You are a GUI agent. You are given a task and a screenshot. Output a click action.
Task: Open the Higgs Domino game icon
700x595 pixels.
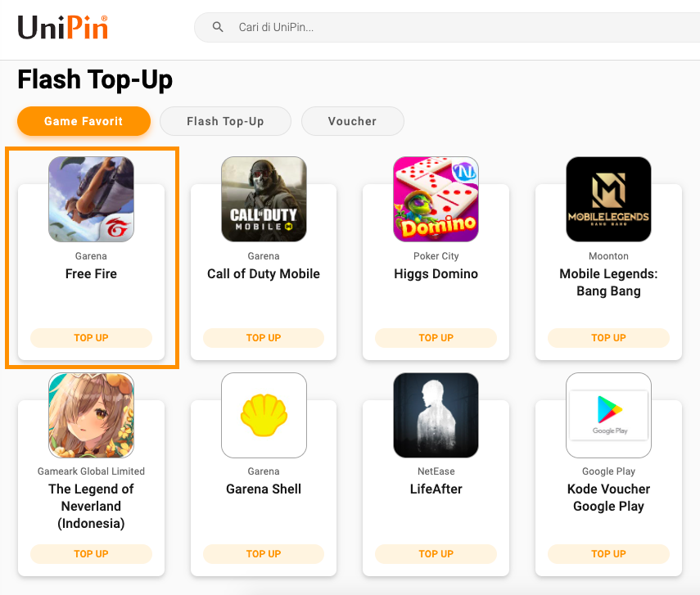pyautogui.click(x=436, y=199)
